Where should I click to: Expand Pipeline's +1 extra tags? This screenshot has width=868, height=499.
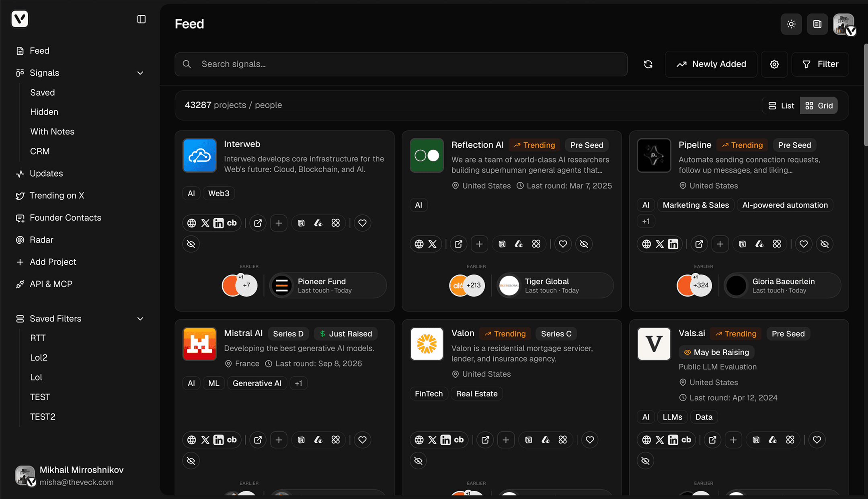[x=646, y=221]
